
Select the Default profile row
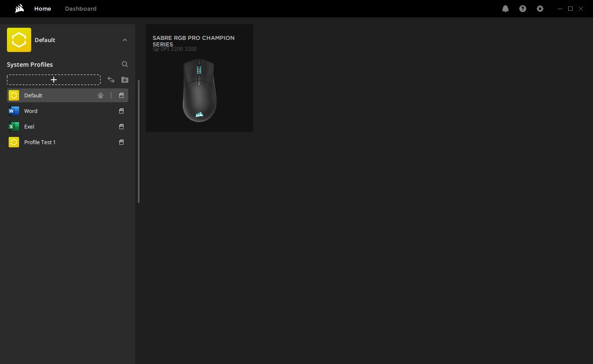(68, 95)
